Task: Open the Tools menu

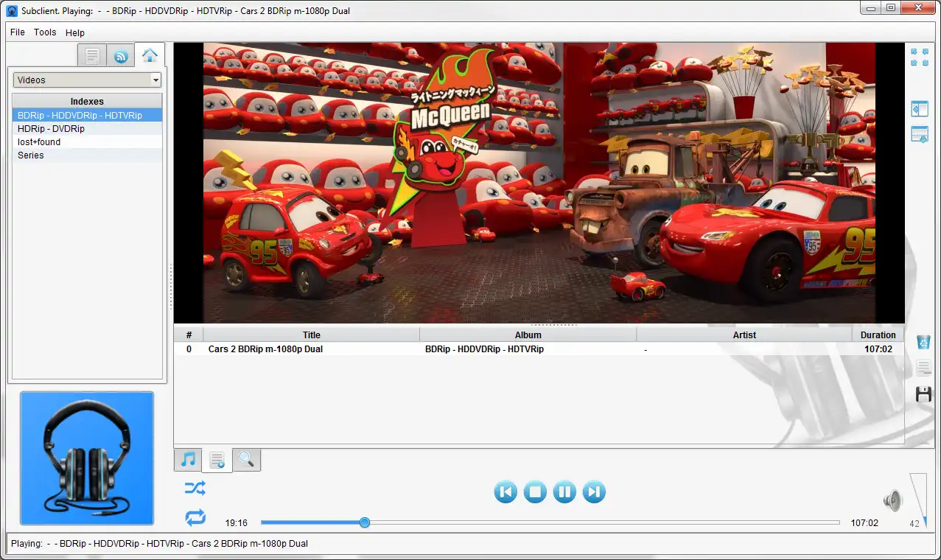Action: click(x=45, y=32)
